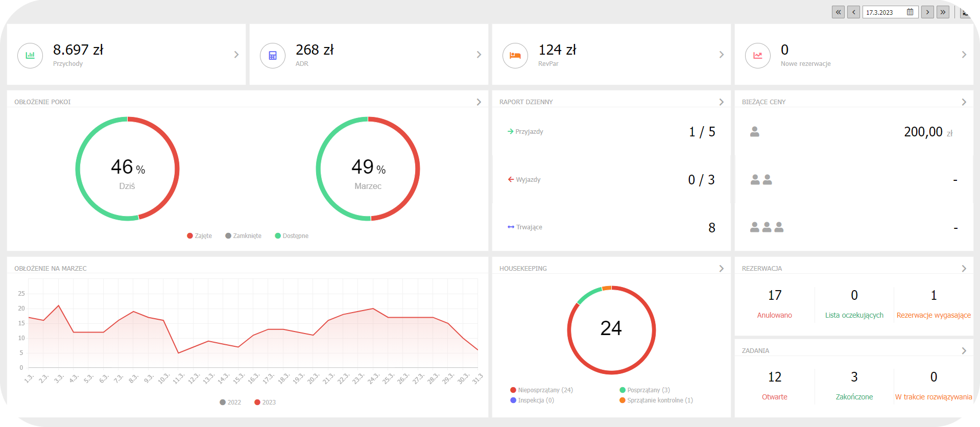Click the number 12 above Otwarte
The width and height of the screenshot is (980, 427).
774,377
